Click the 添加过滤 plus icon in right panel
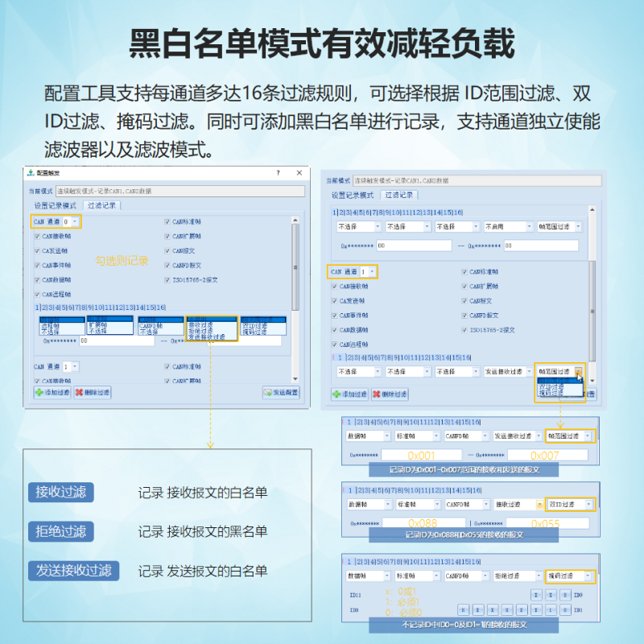Screen dimensions: 644x644 (x=335, y=393)
